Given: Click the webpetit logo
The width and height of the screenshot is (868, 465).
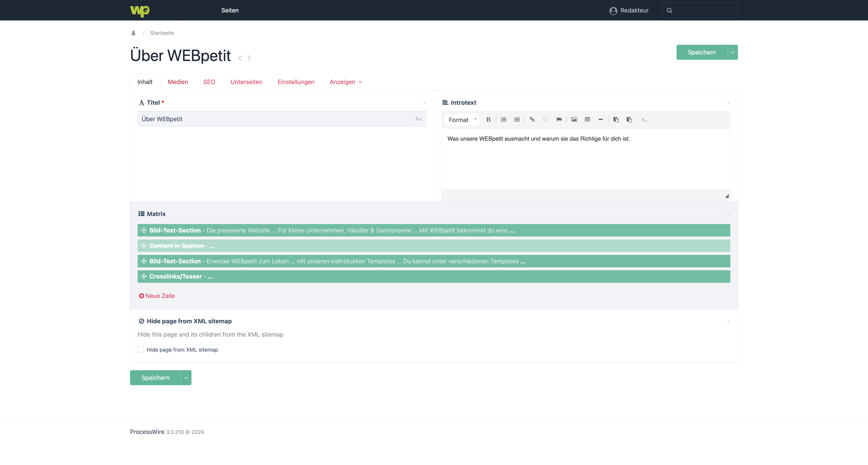Looking at the screenshot, I should 169,10.
